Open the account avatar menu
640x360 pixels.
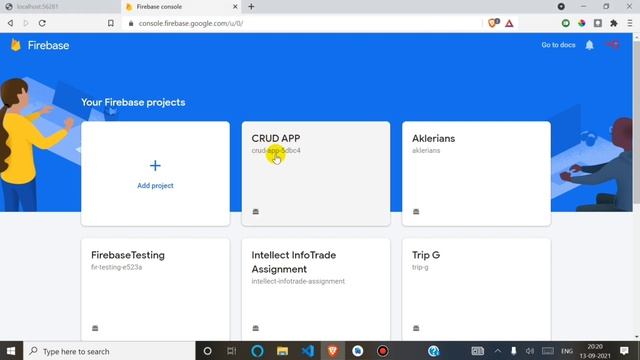pos(613,45)
